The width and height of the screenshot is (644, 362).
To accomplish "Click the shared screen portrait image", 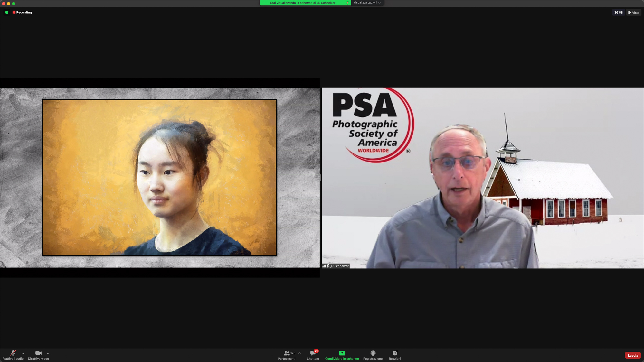I will click(159, 178).
